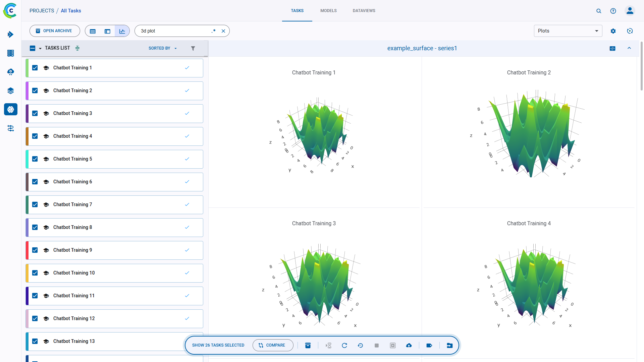Click the publish cloud icon in action bar
This screenshot has height=362, width=644.
click(x=409, y=345)
